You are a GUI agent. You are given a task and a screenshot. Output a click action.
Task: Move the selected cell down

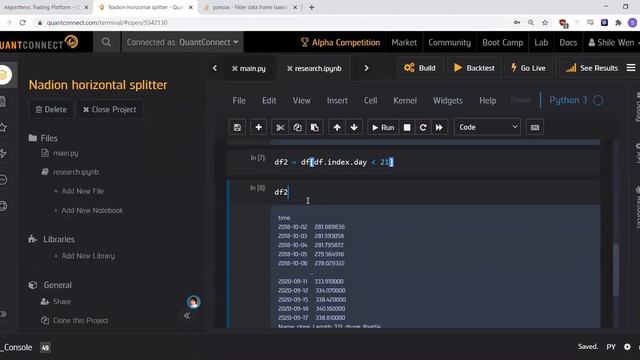tap(354, 127)
